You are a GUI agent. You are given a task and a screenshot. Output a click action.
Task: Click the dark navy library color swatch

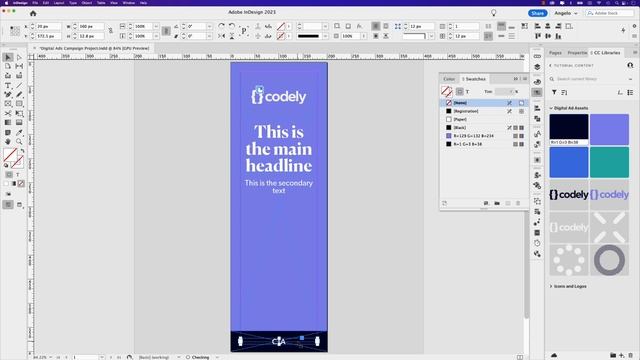(x=569, y=129)
